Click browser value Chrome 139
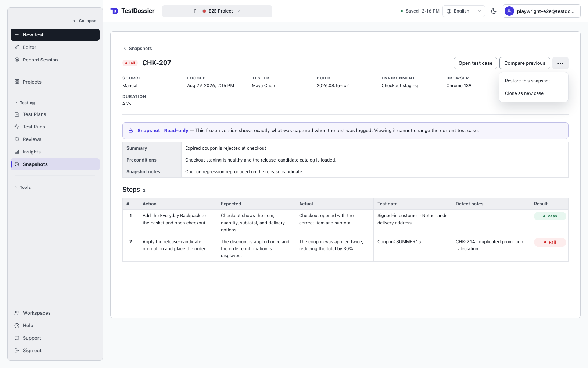Image resolution: width=588 pixels, height=368 pixels. (459, 86)
